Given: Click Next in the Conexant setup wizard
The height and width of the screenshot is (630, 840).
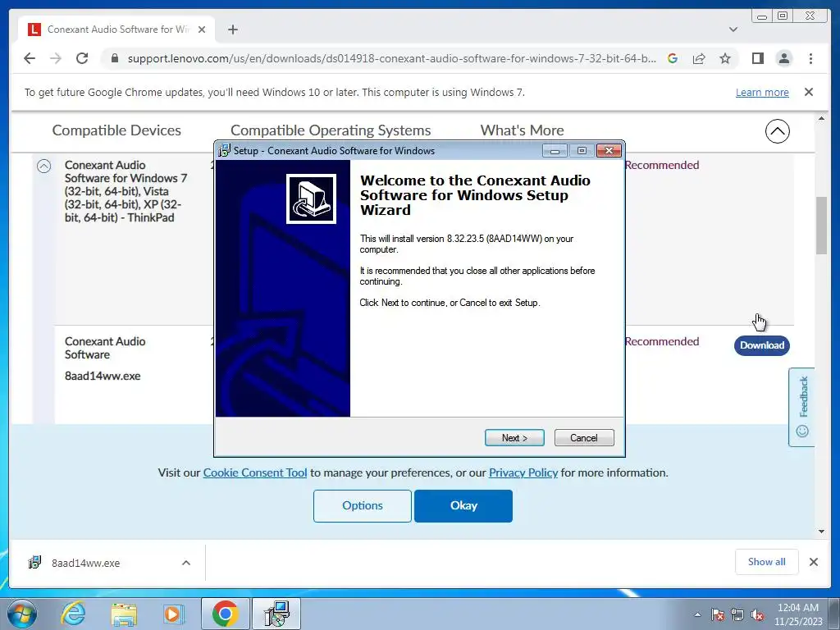Looking at the screenshot, I should [x=514, y=438].
